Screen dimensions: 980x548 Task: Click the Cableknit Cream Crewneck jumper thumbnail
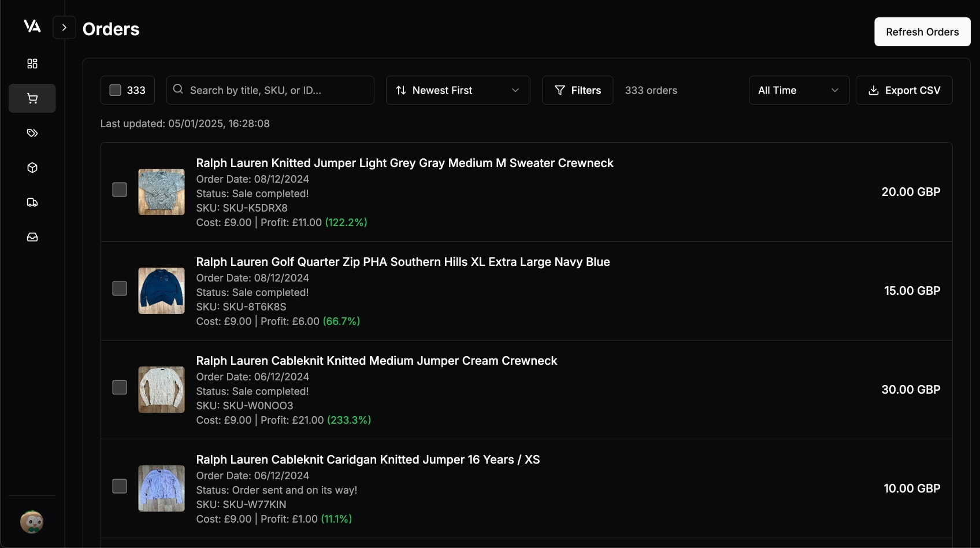[x=161, y=390]
